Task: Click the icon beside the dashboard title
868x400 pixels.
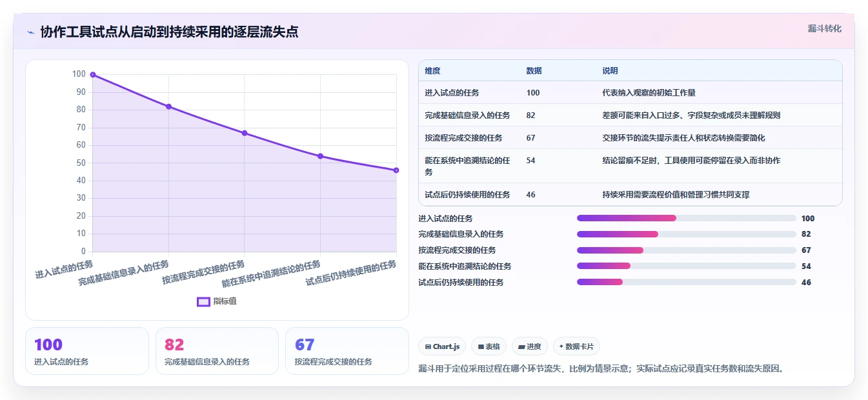Action: click(x=31, y=32)
